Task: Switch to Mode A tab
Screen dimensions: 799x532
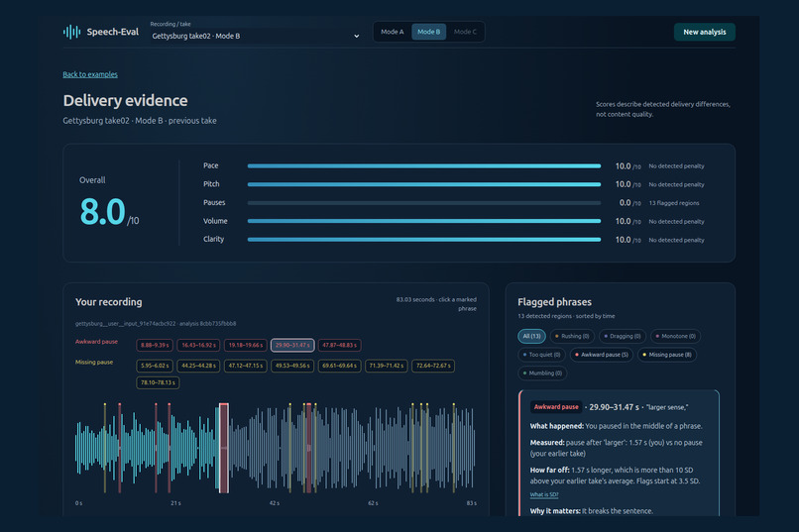Action: pyautogui.click(x=392, y=32)
